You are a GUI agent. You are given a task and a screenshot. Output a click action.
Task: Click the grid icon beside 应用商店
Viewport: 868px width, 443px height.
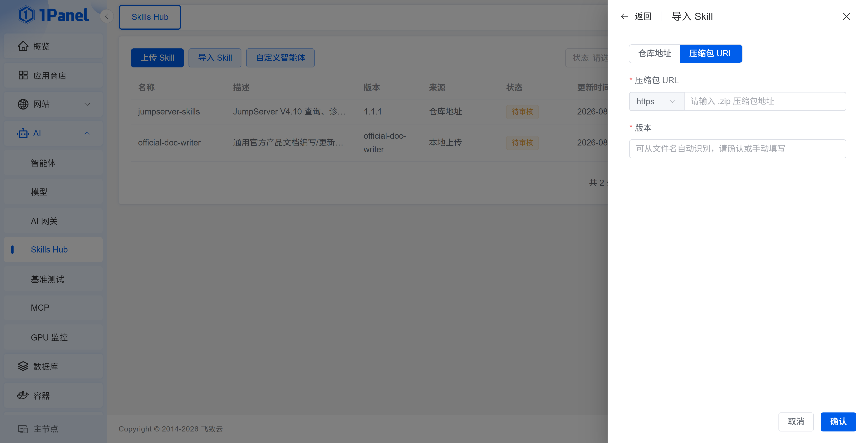(23, 75)
